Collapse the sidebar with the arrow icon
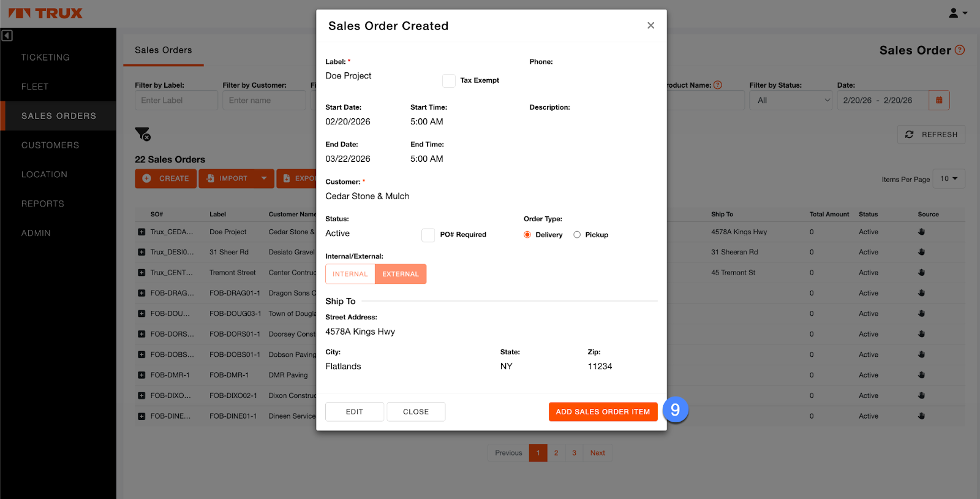Viewport: 980px width, 499px height. click(x=7, y=36)
